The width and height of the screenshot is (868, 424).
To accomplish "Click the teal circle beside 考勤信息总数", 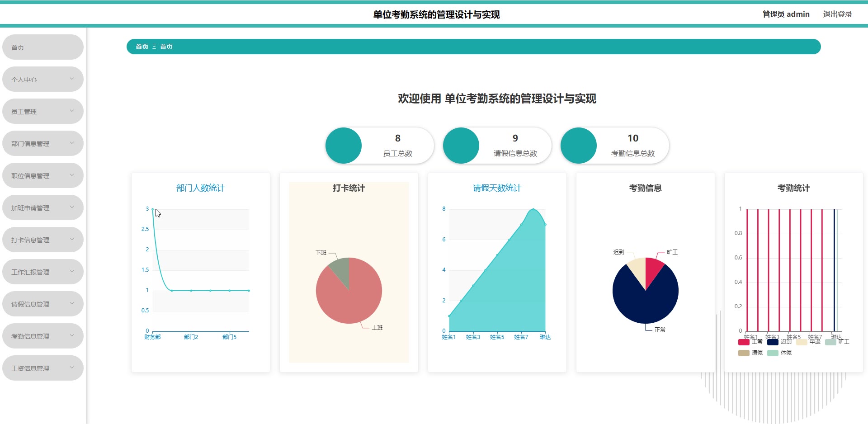I will click(579, 146).
